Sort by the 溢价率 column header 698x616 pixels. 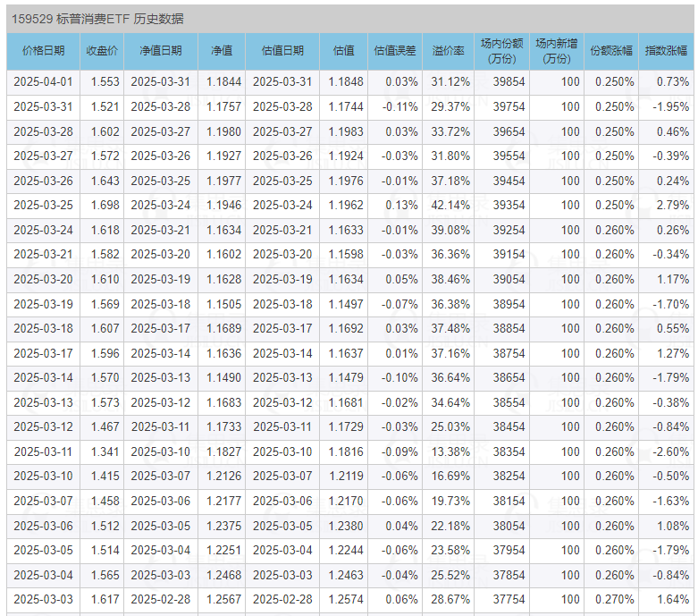coord(449,51)
